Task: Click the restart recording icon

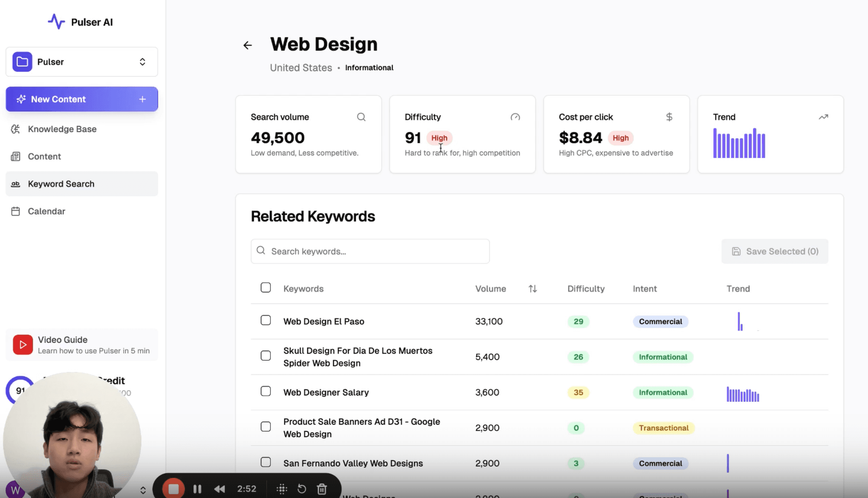Action: [302, 489]
